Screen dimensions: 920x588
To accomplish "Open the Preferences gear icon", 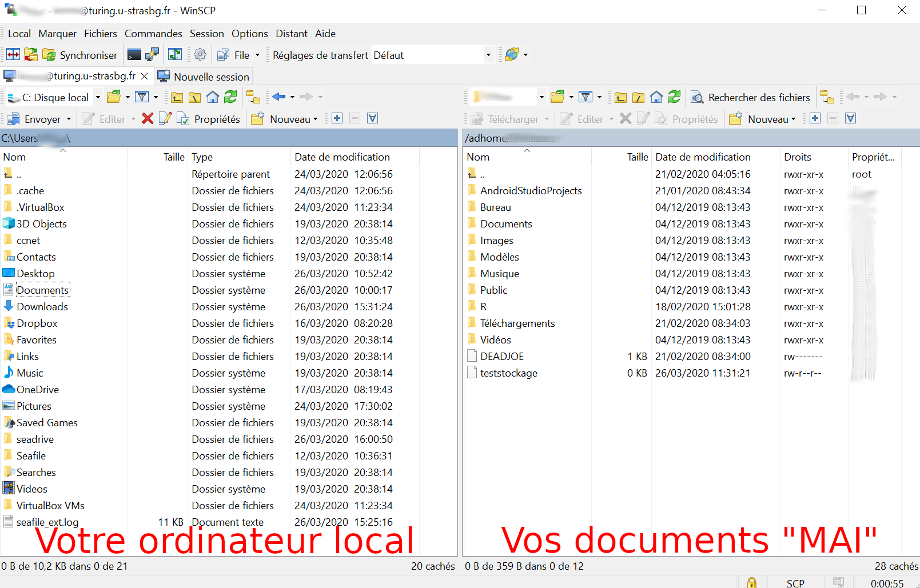I will (200, 55).
